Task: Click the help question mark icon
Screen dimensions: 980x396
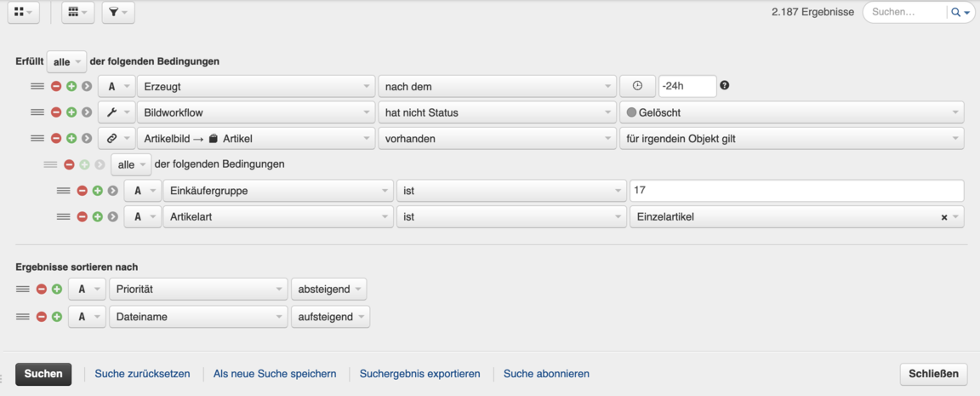Action: [725, 85]
